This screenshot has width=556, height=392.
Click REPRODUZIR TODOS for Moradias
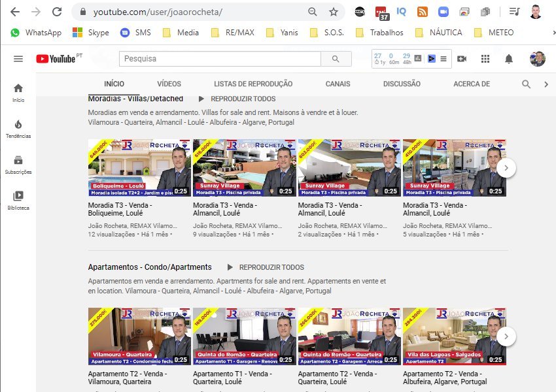pyautogui.click(x=237, y=99)
